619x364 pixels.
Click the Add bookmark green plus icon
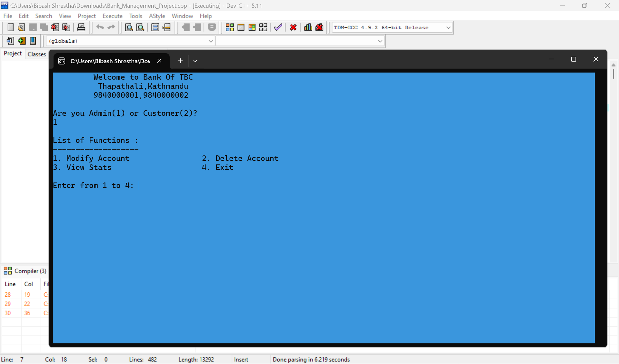click(22, 41)
